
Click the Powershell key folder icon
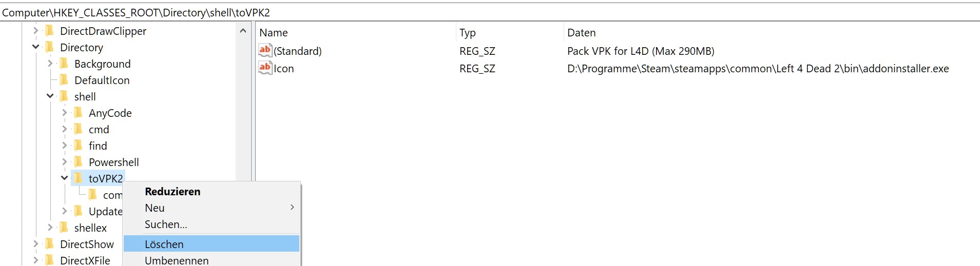(79, 162)
